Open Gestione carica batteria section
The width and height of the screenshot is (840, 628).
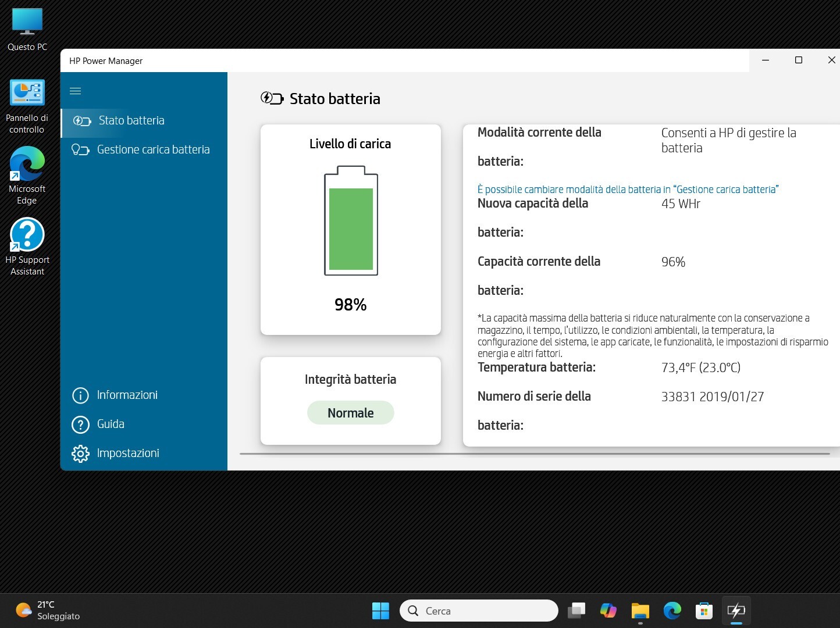pos(144,149)
